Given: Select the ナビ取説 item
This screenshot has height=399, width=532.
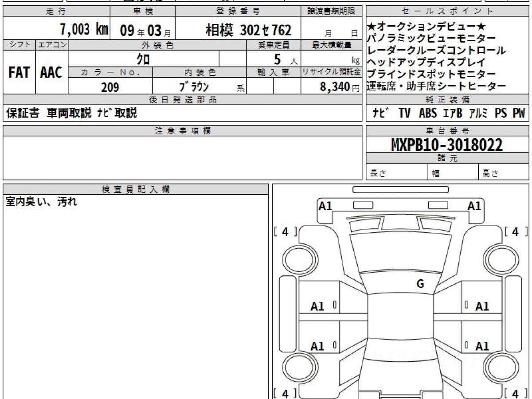Looking at the screenshot, I should pos(117,113).
